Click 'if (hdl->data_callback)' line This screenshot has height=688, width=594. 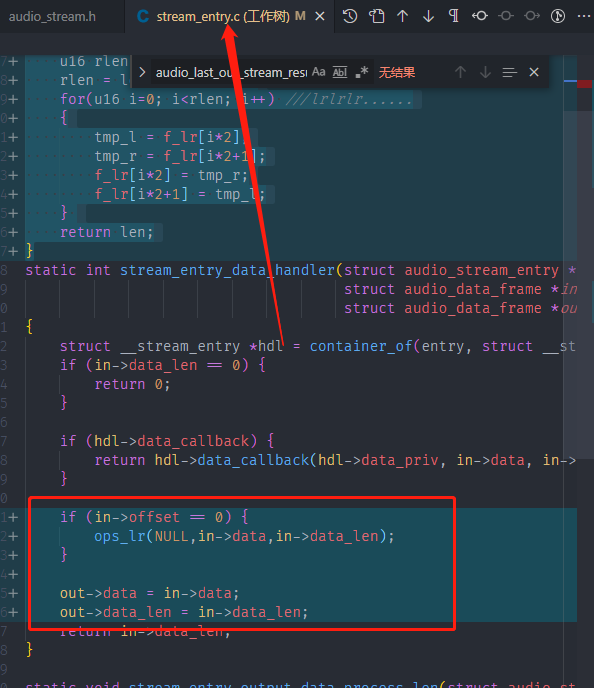pyautogui.click(x=167, y=441)
